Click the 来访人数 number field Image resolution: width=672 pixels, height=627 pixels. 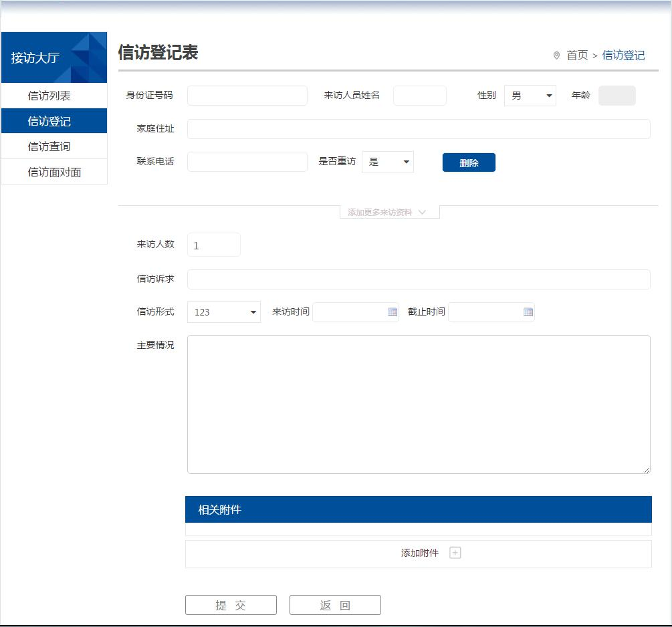pos(213,245)
